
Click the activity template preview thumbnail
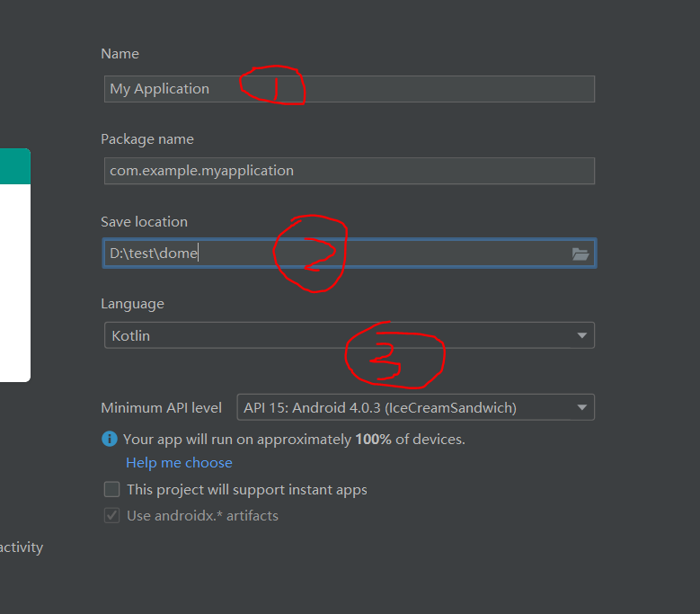tap(15, 265)
